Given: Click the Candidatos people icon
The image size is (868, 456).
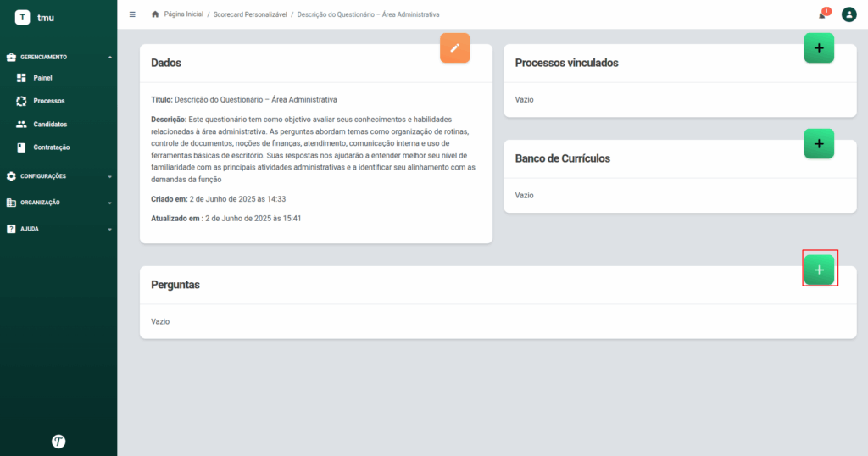Looking at the screenshot, I should 21,124.
